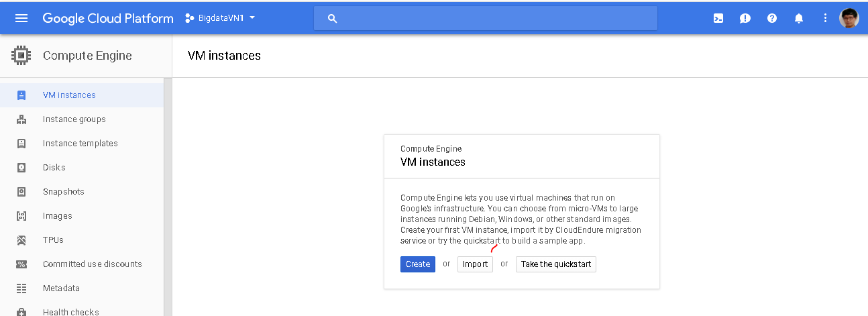Screen dimensions: 868x316
Task: Open the feedback alert icon
Action: coord(745,18)
